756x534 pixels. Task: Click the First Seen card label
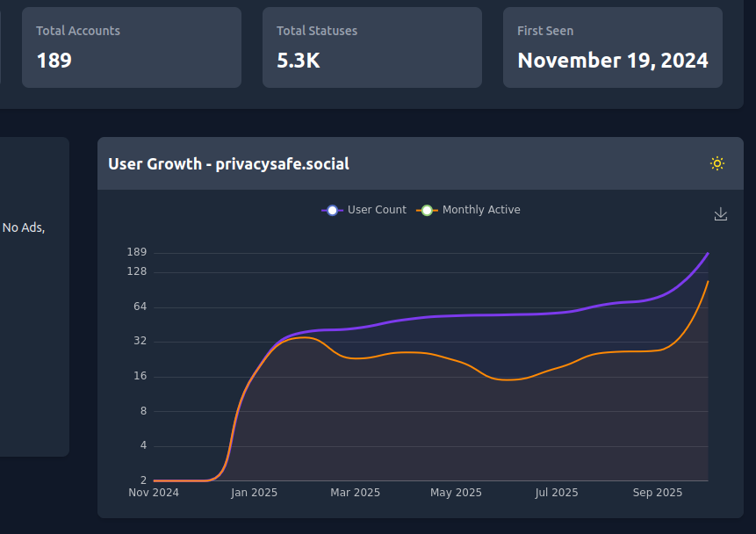pos(545,31)
